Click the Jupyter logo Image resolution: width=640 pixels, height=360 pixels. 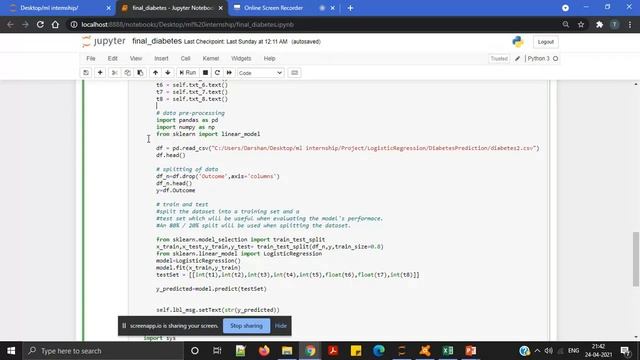click(x=104, y=41)
